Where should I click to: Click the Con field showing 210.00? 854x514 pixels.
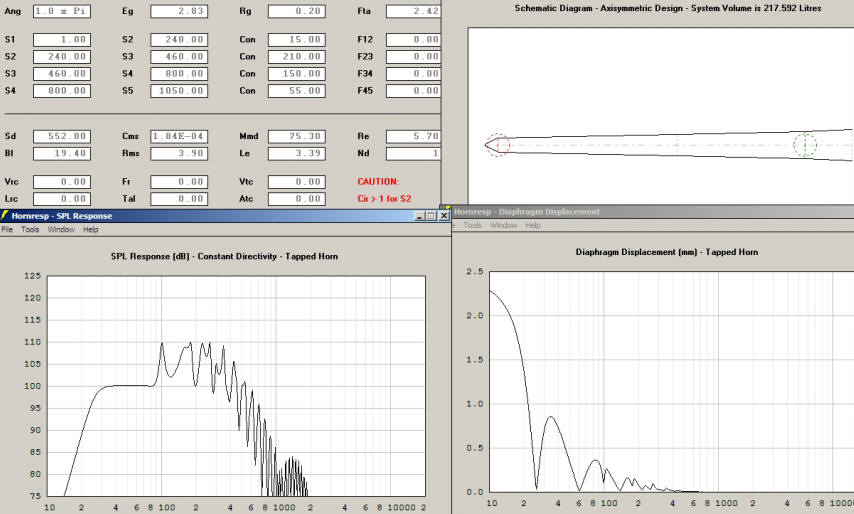pyautogui.click(x=297, y=57)
